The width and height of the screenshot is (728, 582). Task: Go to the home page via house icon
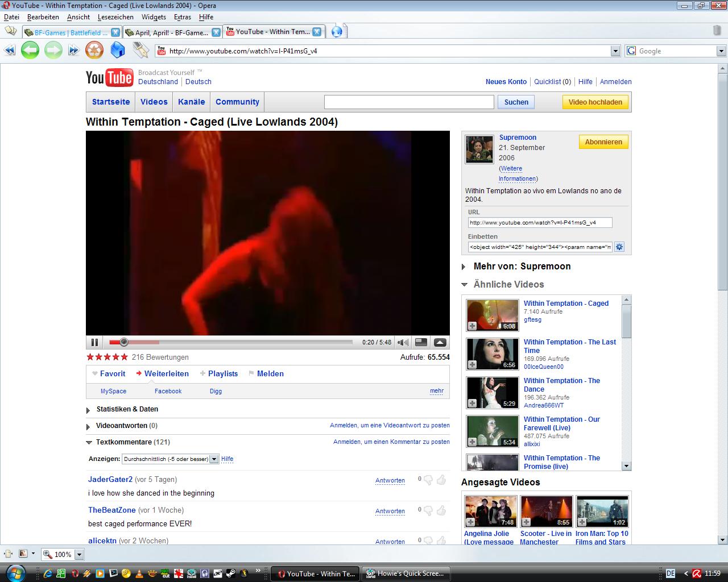(117, 51)
